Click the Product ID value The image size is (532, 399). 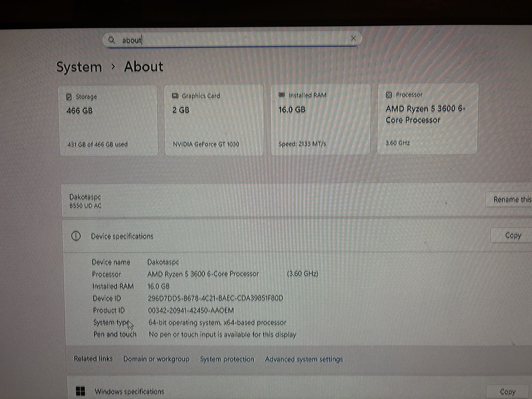[x=191, y=311]
